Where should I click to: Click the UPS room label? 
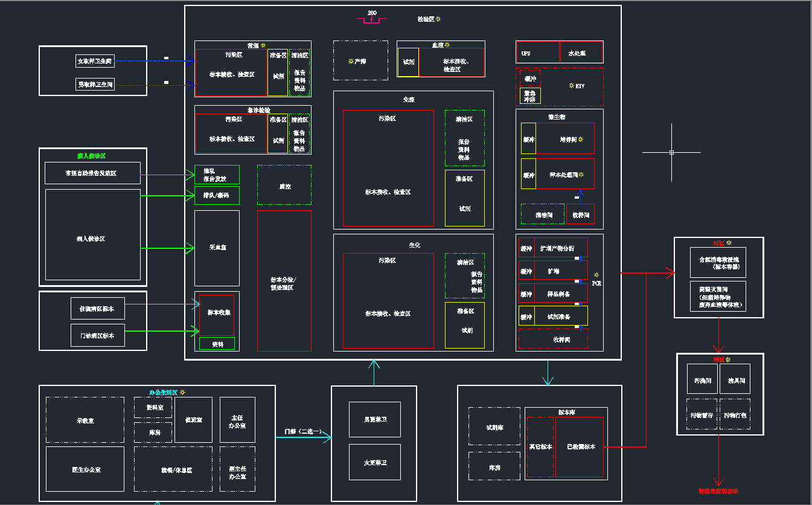point(526,53)
